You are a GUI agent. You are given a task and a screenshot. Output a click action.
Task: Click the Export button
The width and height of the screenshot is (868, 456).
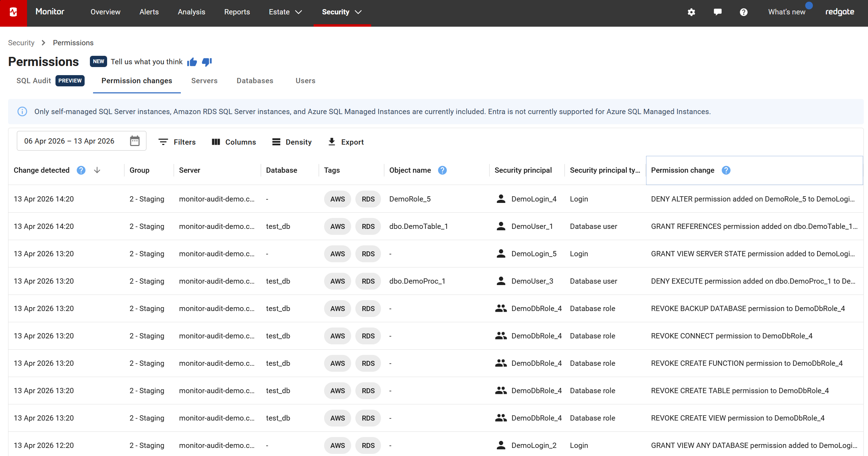(x=346, y=142)
